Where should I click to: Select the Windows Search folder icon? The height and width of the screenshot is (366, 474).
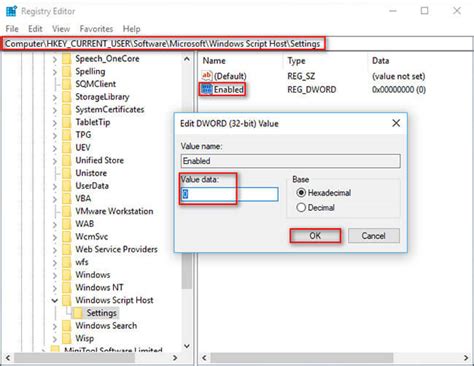pyautogui.click(x=67, y=325)
